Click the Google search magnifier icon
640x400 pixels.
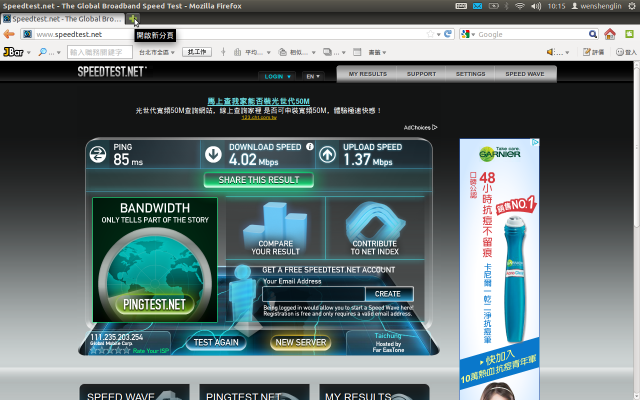593,34
